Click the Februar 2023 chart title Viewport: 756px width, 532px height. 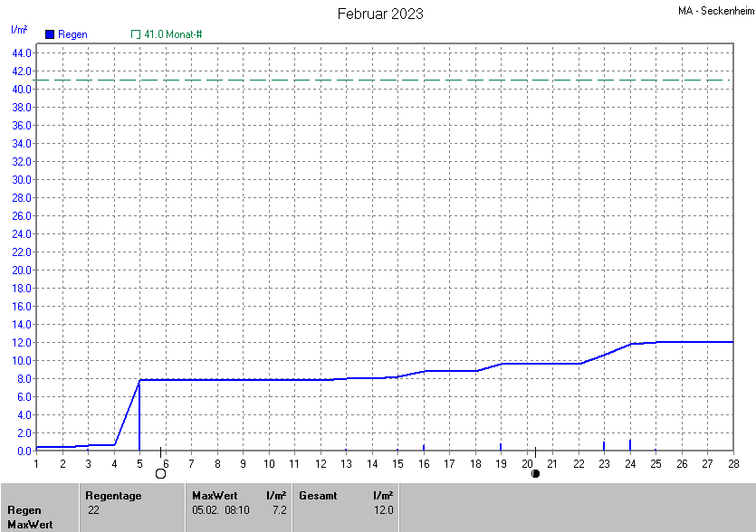click(380, 14)
